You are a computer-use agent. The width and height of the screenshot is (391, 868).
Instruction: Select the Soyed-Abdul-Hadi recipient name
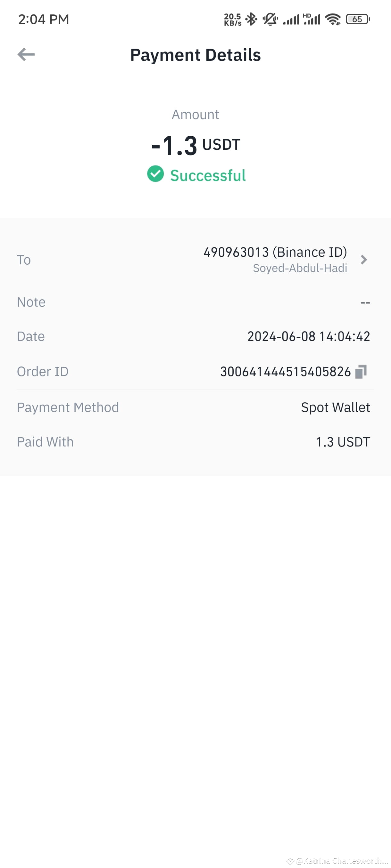(300, 268)
